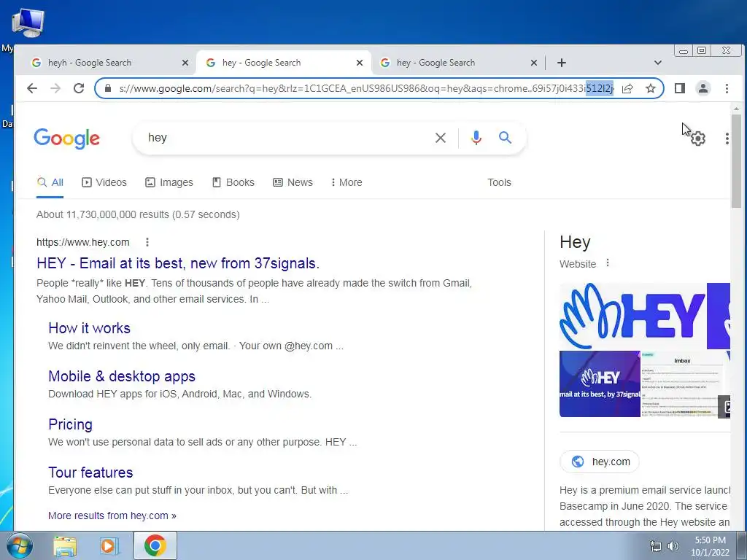747x560 pixels.
Task: Open the search Tools options
Action: [x=499, y=183]
